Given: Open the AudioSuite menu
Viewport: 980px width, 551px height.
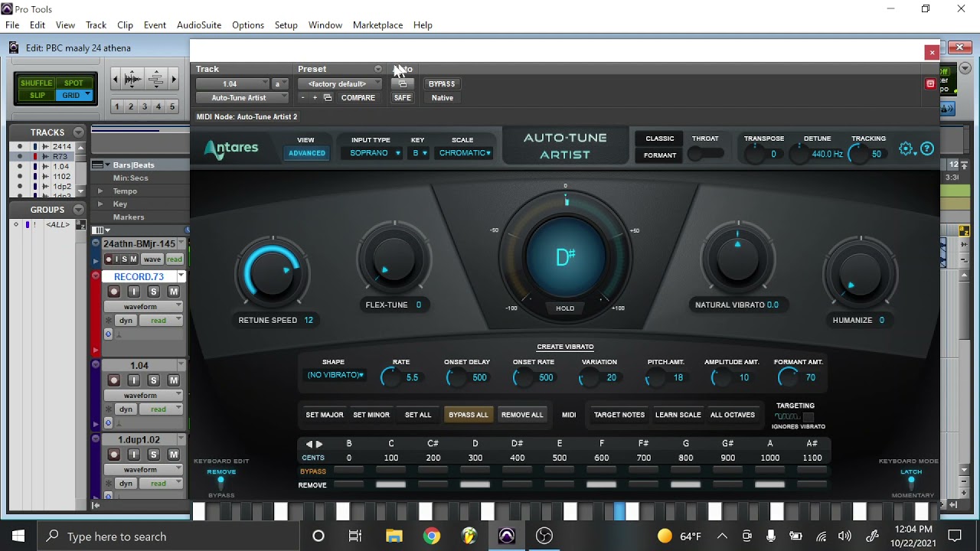Looking at the screenshot, I should click(199, 25).
